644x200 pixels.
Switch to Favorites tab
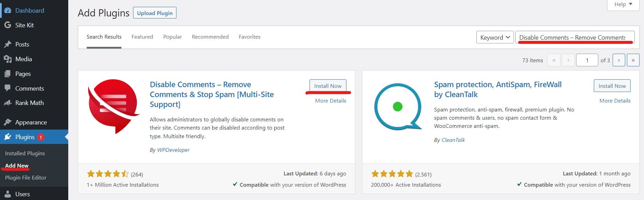[x=249, y=37]
